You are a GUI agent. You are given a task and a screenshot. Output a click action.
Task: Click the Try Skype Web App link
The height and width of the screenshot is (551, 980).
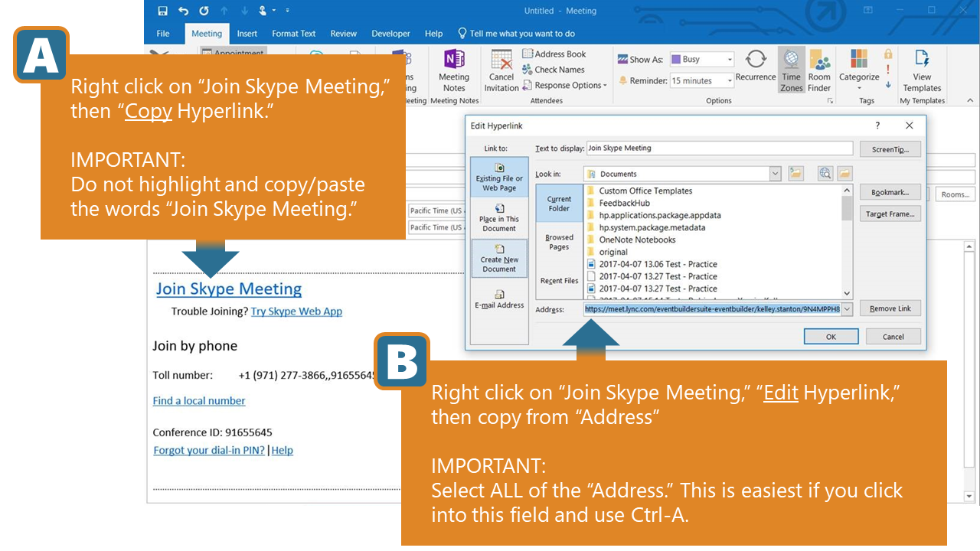[296, 311]
